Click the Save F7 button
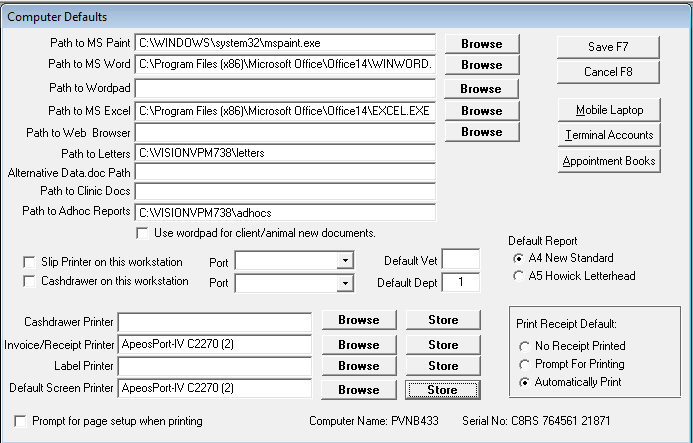 click(608, 47)
